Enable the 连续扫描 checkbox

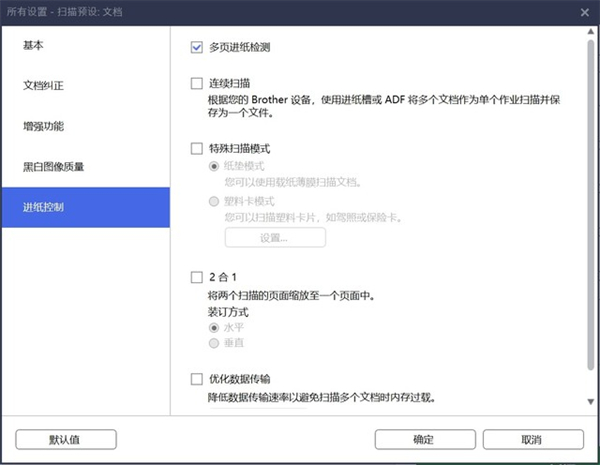[197, 83]
